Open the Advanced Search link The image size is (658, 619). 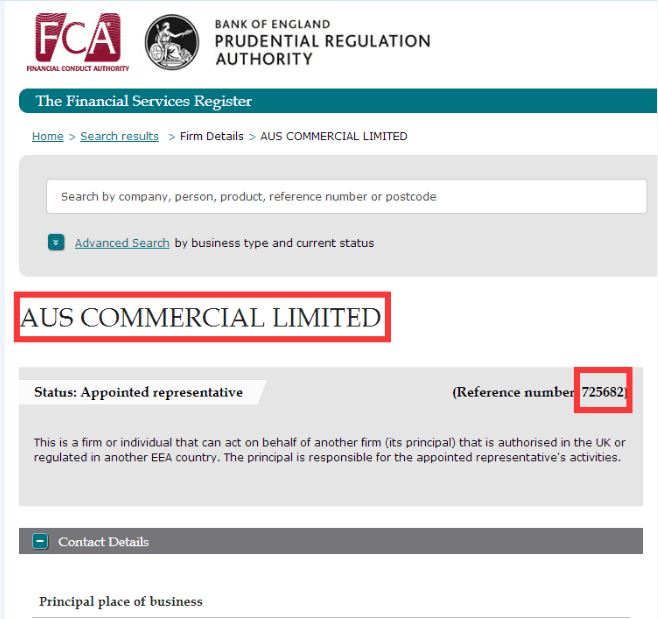click(x=122, y=243)
